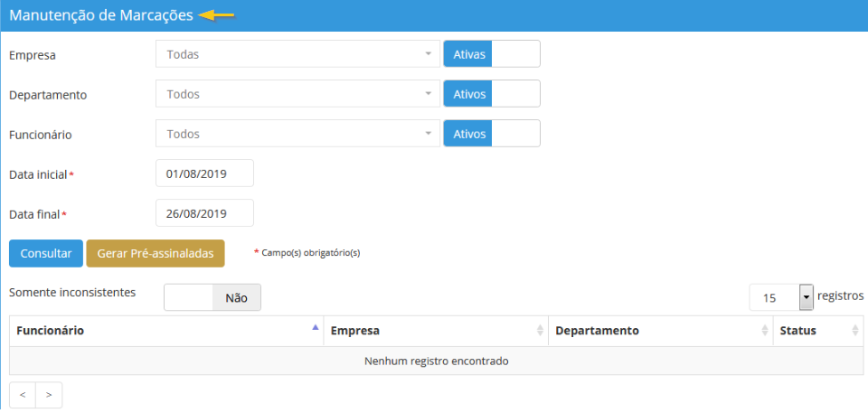This screenshot has width=868, height=413.
Task: Go to previous page of results
Action: click(23, 395)
